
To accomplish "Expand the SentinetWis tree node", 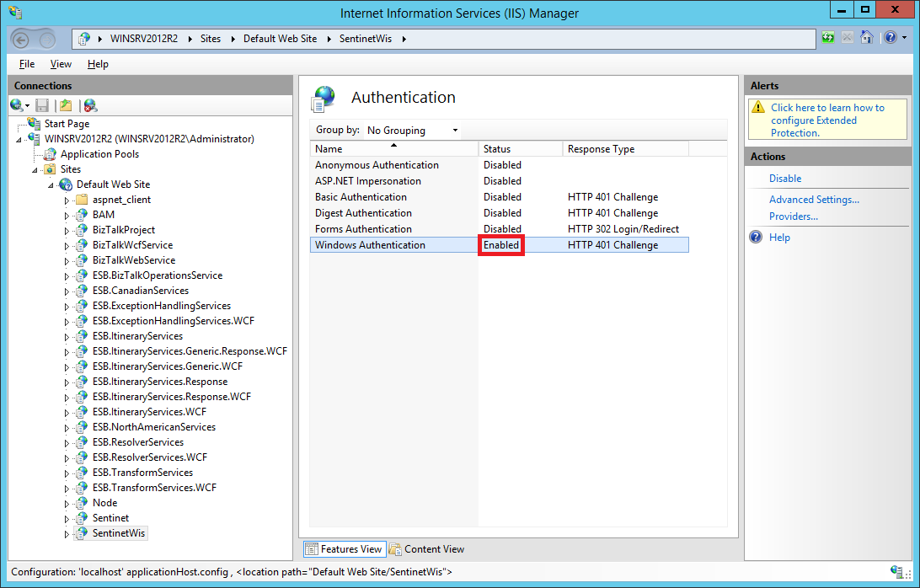I will pos(67,534).
